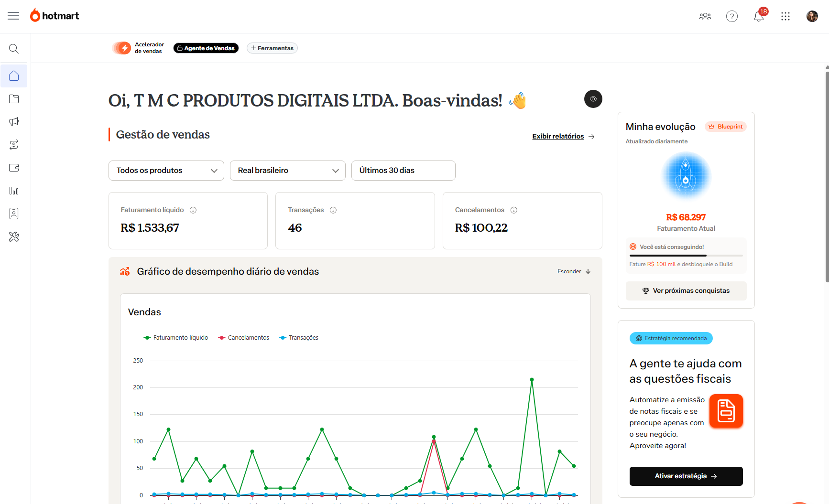This screenshot has height=504, width=829.
Task: Click the Hotmart logo
Action: pos(55,16)
